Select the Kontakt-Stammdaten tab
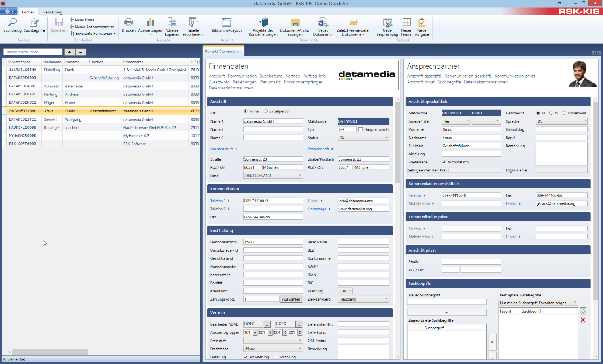The height and width of the screenshot is (364, 603). click(x=223, y=52)
